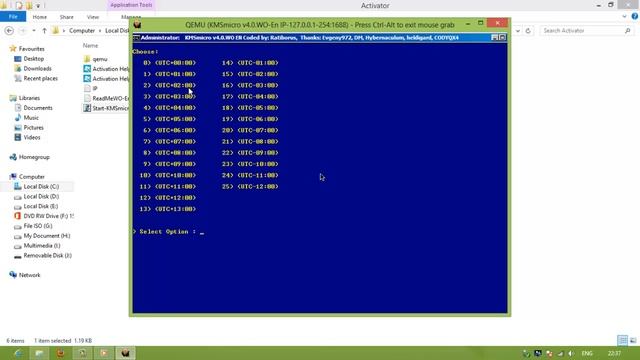
Task: Click the Back navigation arrow in Explorer
Action: (x=9, y=31)
